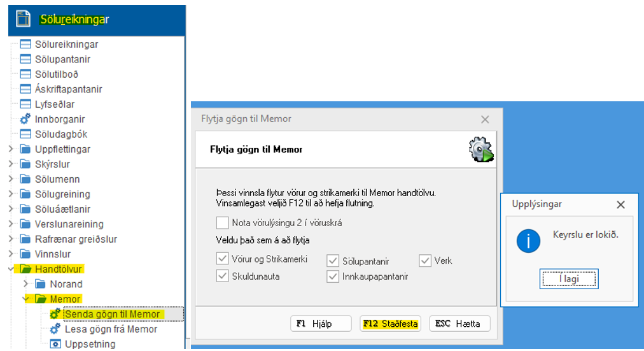
Task: Collapse the Handtölvur folder
Action: click(11, 269)
